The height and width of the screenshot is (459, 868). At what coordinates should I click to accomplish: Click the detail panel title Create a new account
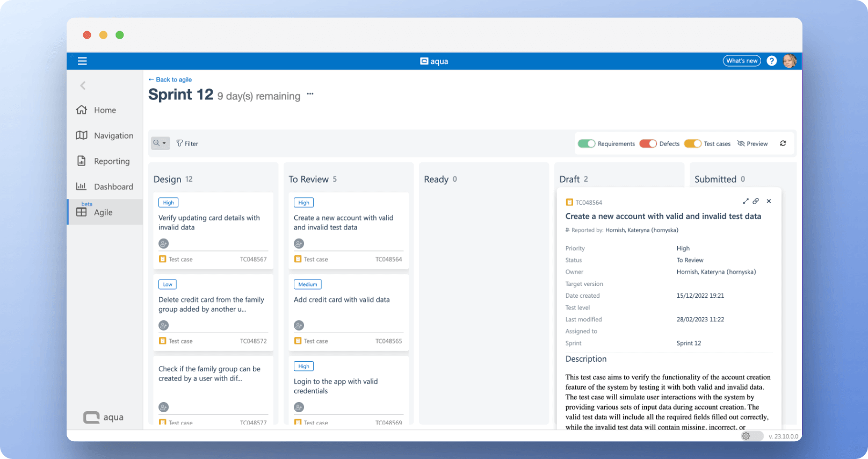point(663,216)
